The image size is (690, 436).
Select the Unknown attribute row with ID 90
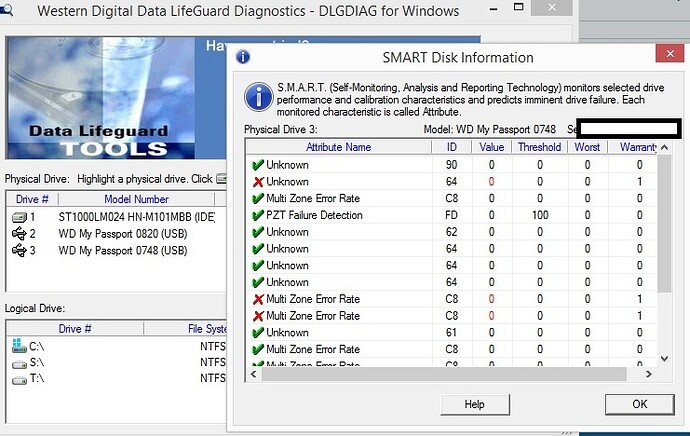[288, 165]
